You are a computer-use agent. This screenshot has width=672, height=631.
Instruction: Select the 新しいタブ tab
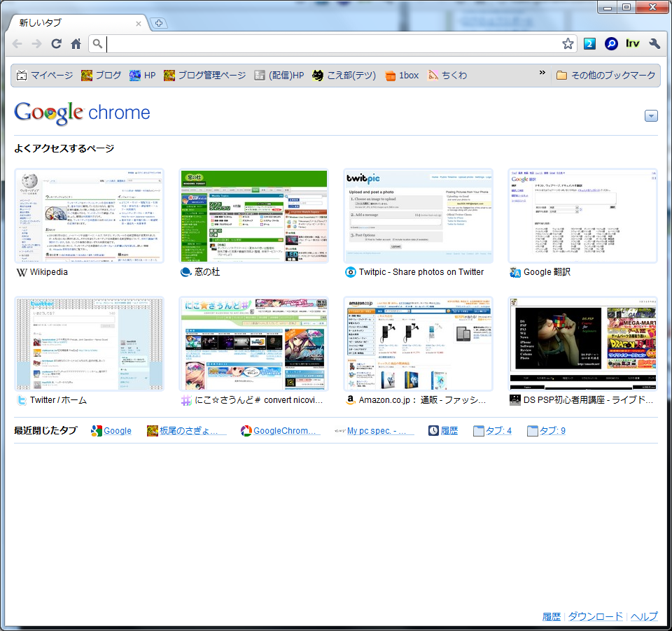[x=77, y=23]
